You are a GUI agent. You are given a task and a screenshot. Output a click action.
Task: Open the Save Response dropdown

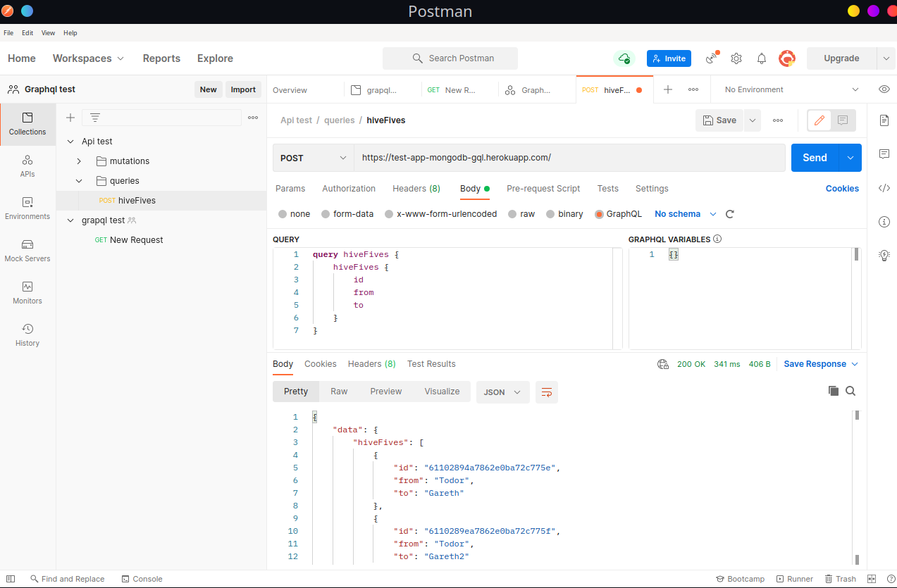(x=821, y=364)
